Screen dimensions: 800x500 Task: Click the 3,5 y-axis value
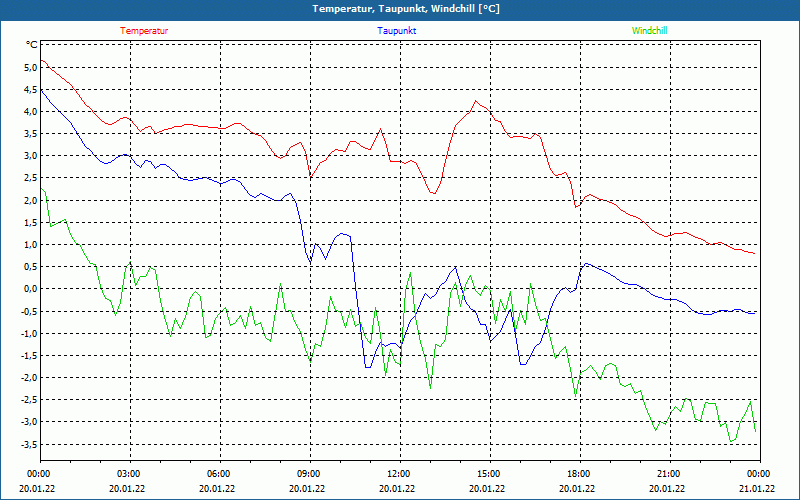(x=31, y=134)
